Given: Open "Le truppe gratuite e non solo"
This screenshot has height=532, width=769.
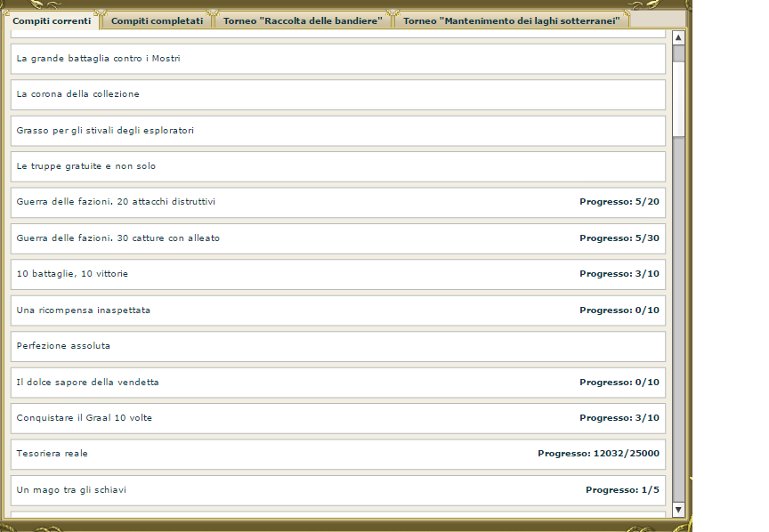Looking at the screenshot, I should coord(337,166).
